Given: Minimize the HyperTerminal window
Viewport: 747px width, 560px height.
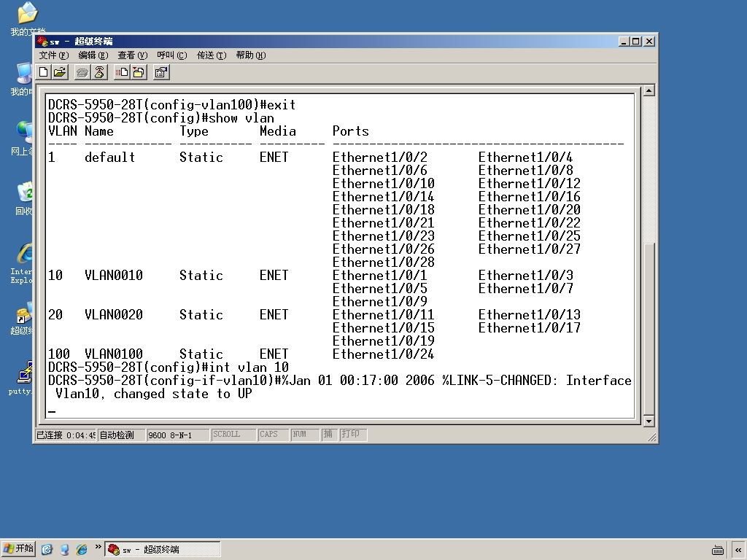Looking at the screenshot, I should click(624, 42).
